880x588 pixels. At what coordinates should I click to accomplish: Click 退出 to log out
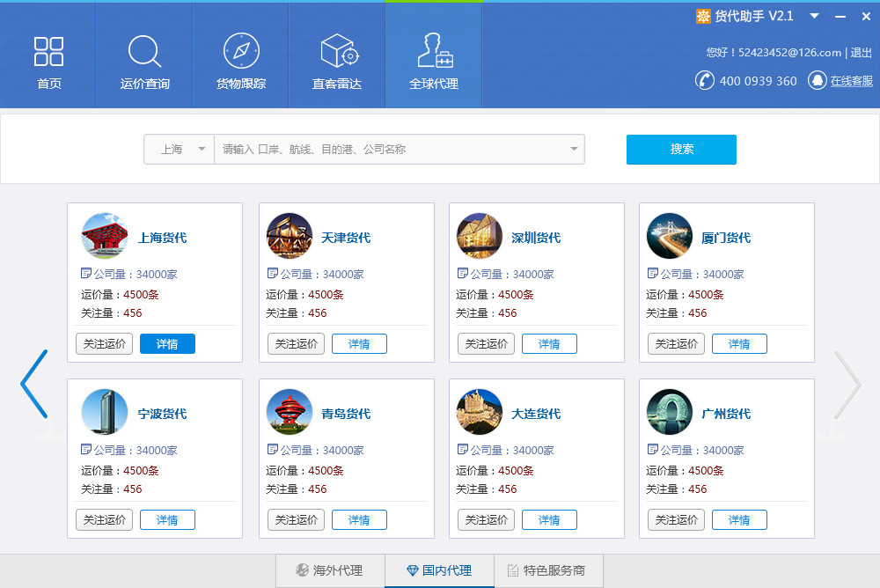[x=858, y=51]
